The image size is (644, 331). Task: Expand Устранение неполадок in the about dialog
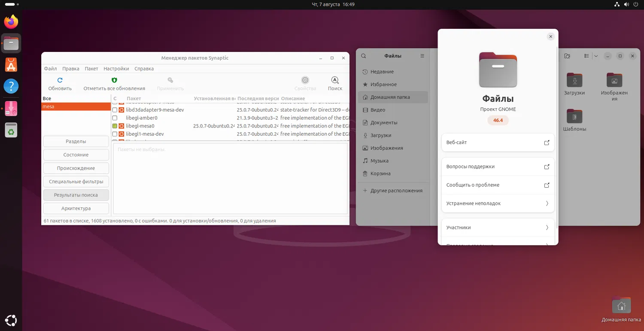point(498,203)
